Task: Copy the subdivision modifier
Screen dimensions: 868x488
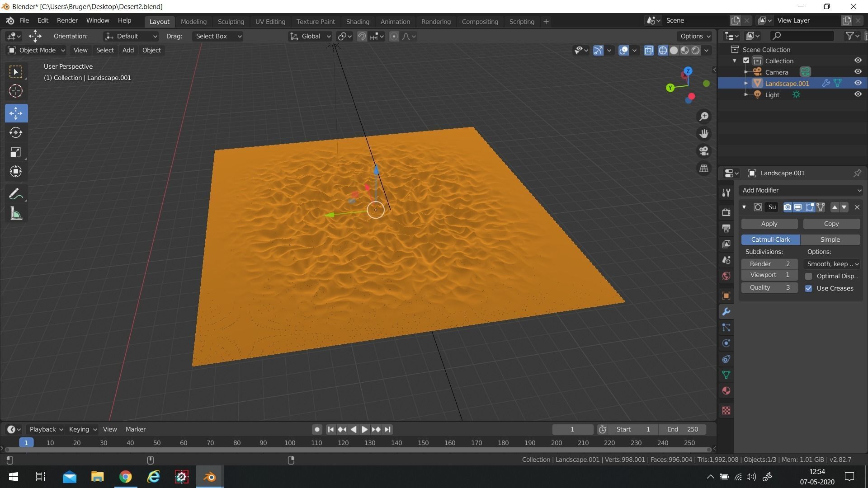Action: 831,224
